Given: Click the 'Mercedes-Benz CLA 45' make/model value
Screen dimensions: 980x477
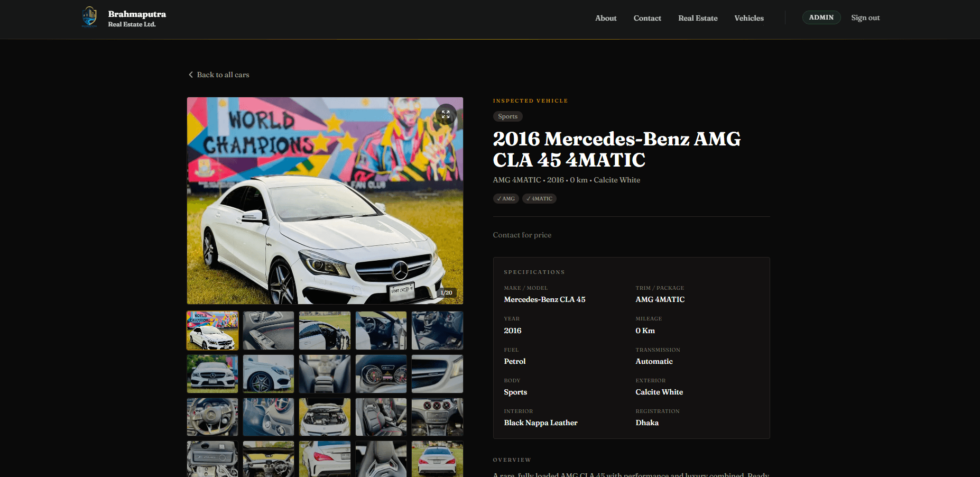Looking at the screenshot, I should (x=544, y=299).
